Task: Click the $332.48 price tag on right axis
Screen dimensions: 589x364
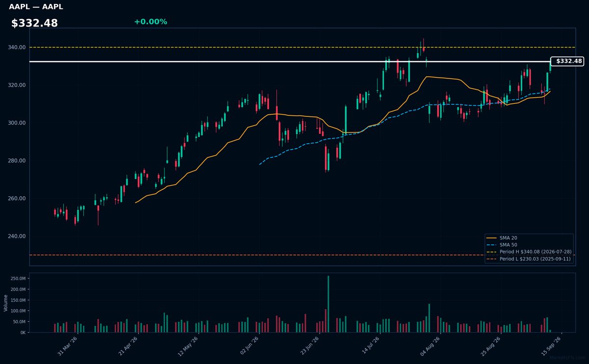Action: (568, 61)
